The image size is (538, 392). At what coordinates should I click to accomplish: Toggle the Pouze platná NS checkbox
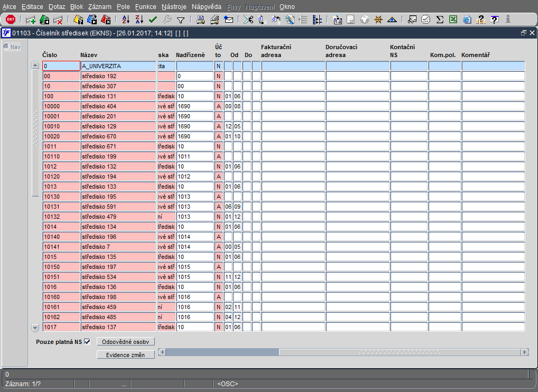pos(87,342)
